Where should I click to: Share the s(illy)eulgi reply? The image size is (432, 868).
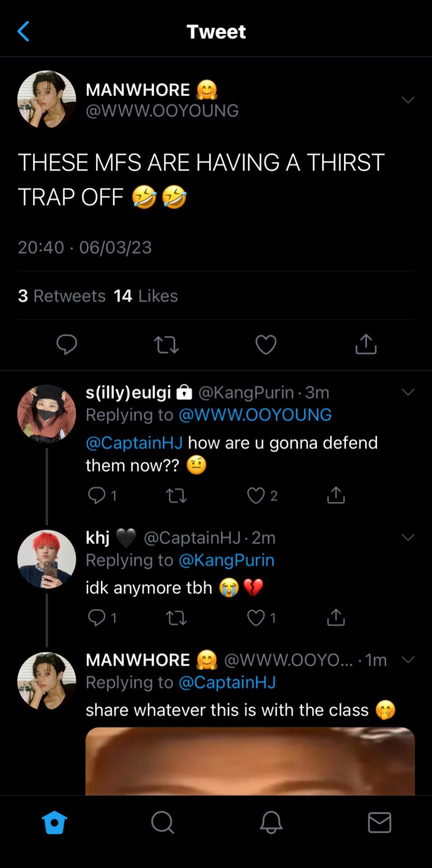click(335, 495)
